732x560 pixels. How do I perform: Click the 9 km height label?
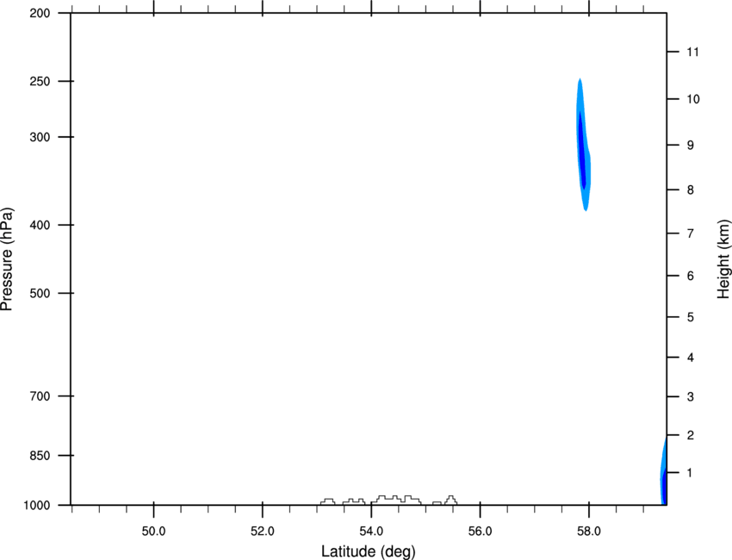click(691, 146)
